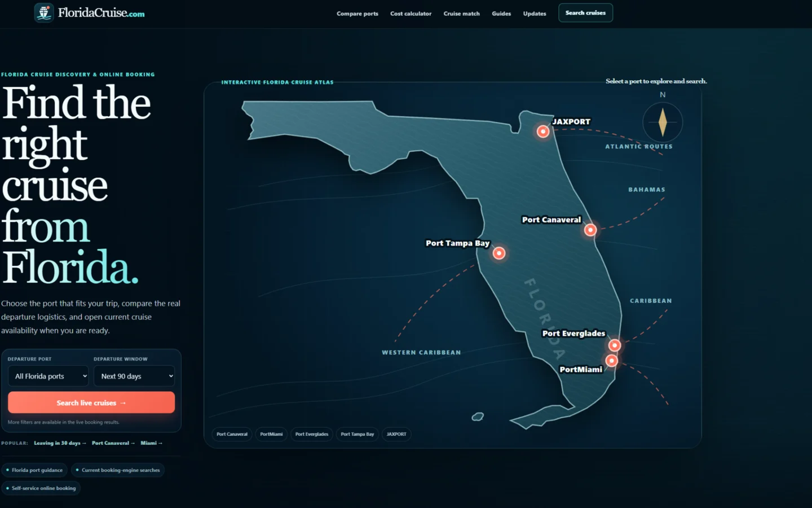Open the Updates page
This screenshot has width=812, height=508.
tap(535, 14)
